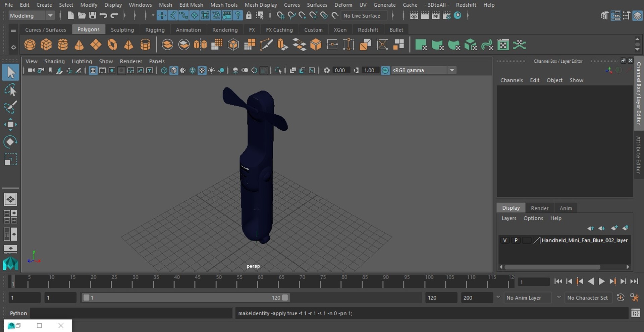Go to end of playback range
Screen dimensions: 644x332
[x=634, y=281]
